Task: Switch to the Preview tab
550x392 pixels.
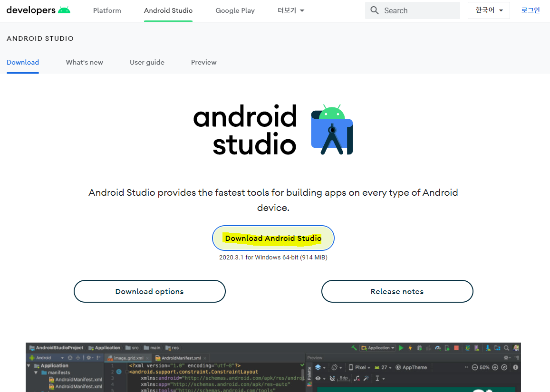Action: [203, 62]
